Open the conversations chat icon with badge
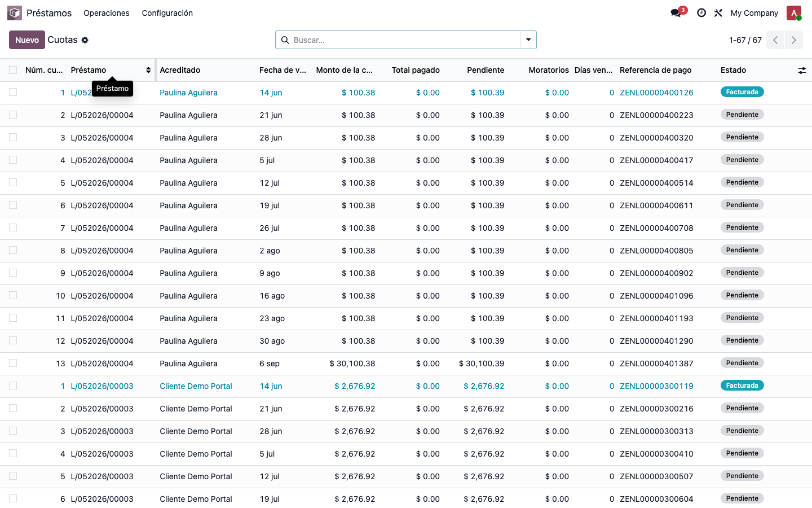 pyautogui.click(x=676, y=13)
